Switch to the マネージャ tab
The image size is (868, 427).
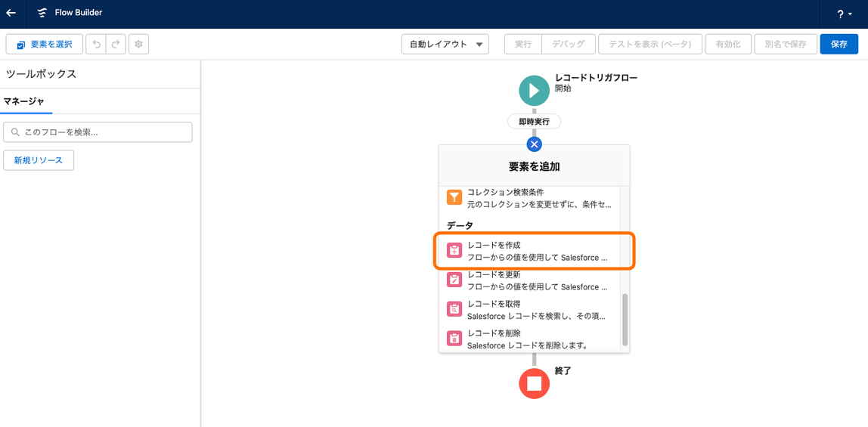[x=23, y=101]
